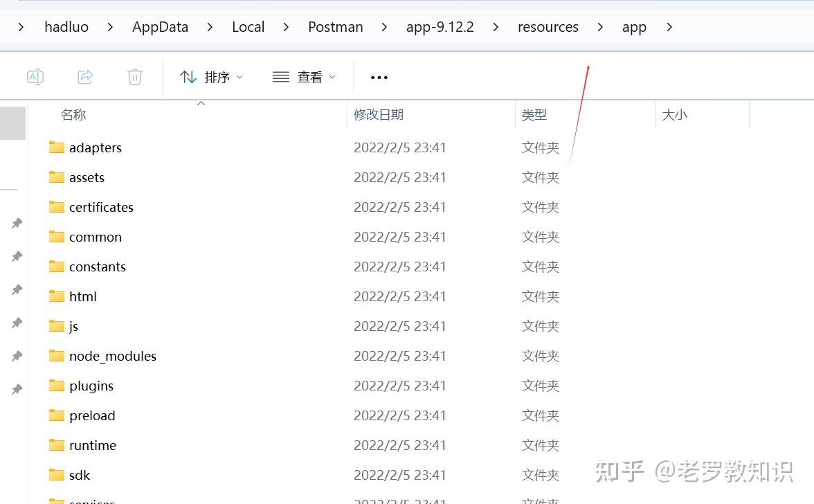Select the constants folder name
814x504 pixels.
tap(98, 267)
